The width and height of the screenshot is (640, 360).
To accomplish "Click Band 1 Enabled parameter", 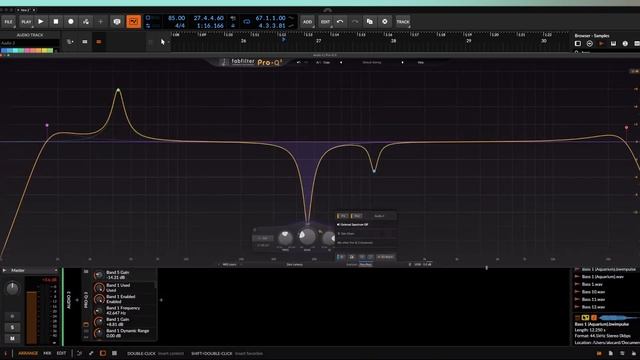I will click(120, 299).
